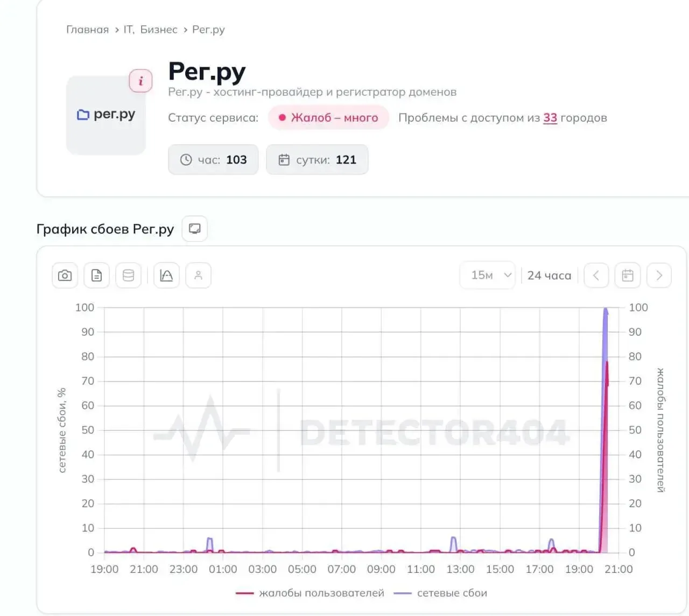689x616 pixels.
Task: Go to next time period arrow
Action: [x=659, y=275]
